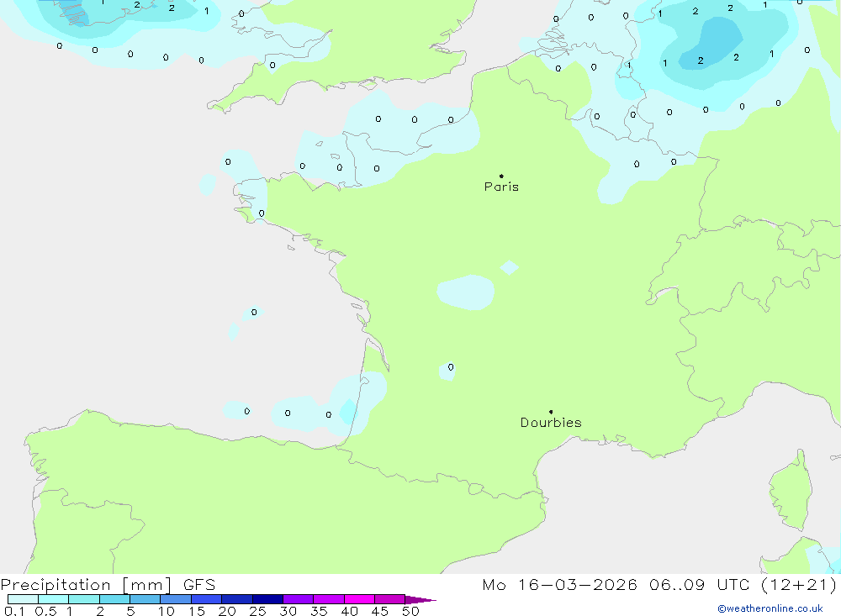Click the legend label '50'
Viewport: 841px width, 616px height.
tap(411, 611)
